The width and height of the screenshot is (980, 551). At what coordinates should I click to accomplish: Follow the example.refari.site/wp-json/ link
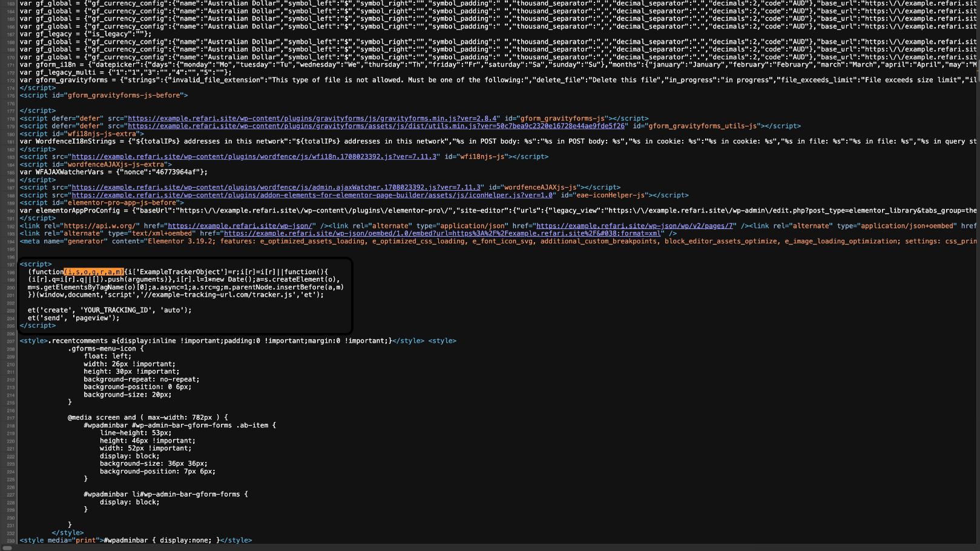coord(240,226)
